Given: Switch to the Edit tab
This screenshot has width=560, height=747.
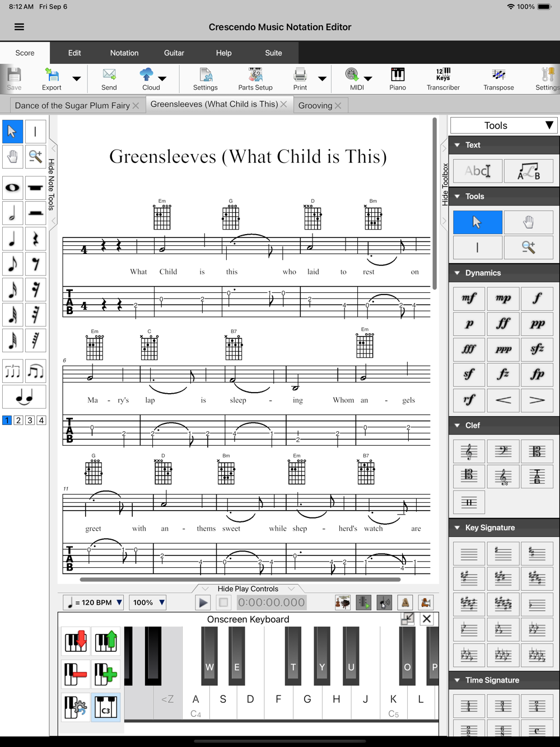Looking at the screenshot, I should pyautogui.click(x=74, y=53).
